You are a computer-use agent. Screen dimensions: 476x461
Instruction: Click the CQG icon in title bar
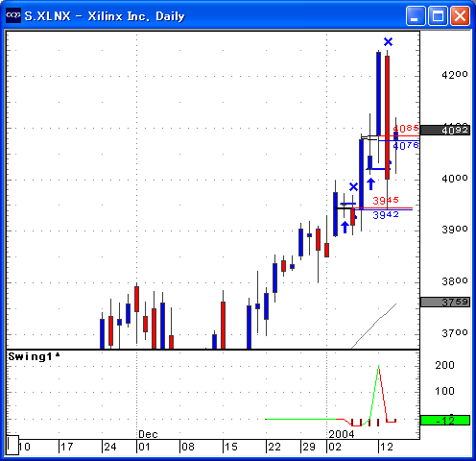tap(13, 15)
